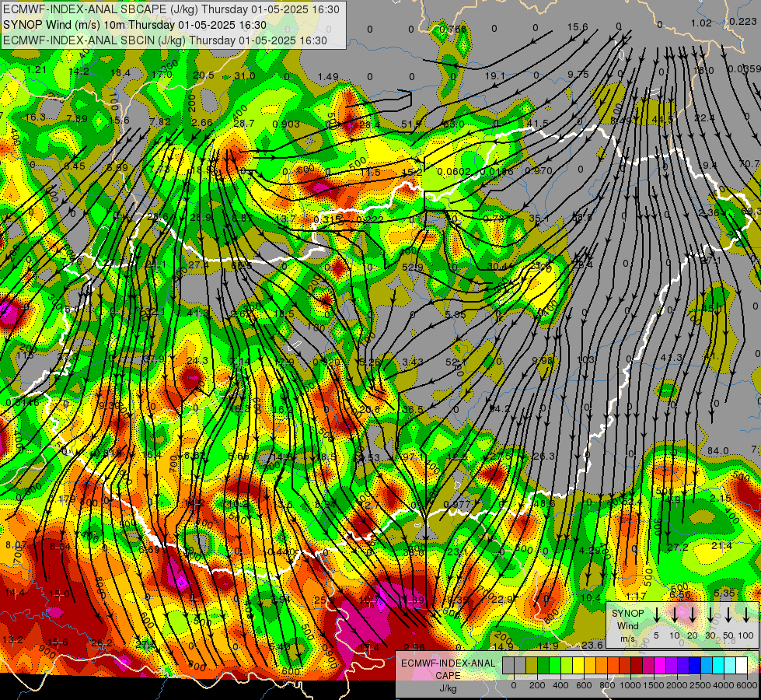Pick the bright magenta swatch in the CAPE legend
The height and width of the screenshot is (700, 761).
(660, 665)
